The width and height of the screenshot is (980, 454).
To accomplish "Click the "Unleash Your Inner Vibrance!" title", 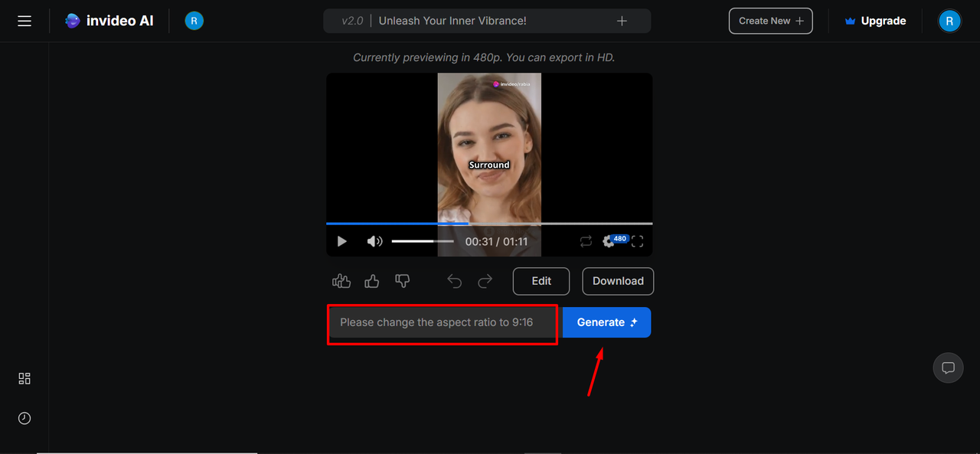I will 452,21.
